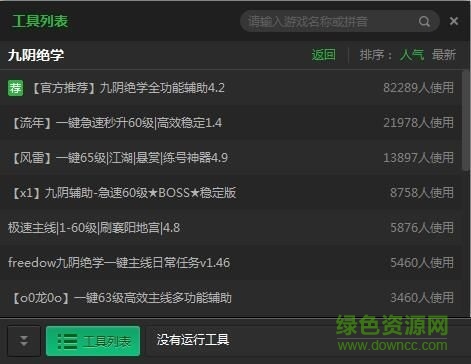This screenshot has width=471, height=364.
Task: Click the 82289人使用 count
Action: coord(418,88)
